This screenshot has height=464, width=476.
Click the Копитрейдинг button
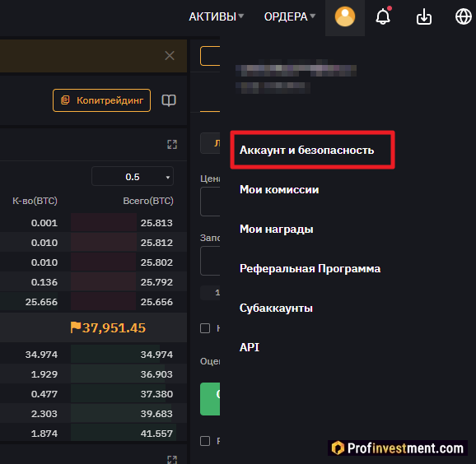(101, 100)
